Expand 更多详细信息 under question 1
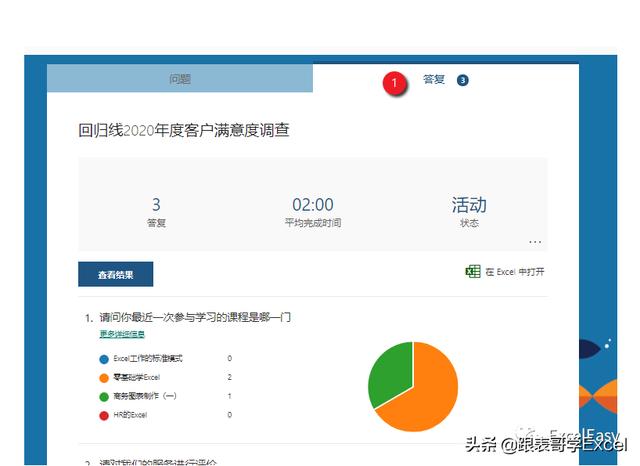The height and width of the screenshot is (466, 640). [x=121, y=334]
